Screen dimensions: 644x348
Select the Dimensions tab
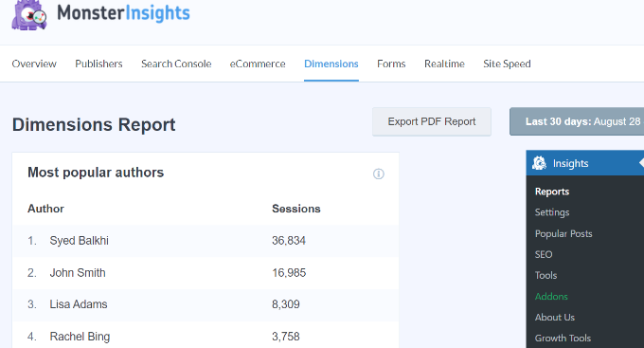click(331, 64)
